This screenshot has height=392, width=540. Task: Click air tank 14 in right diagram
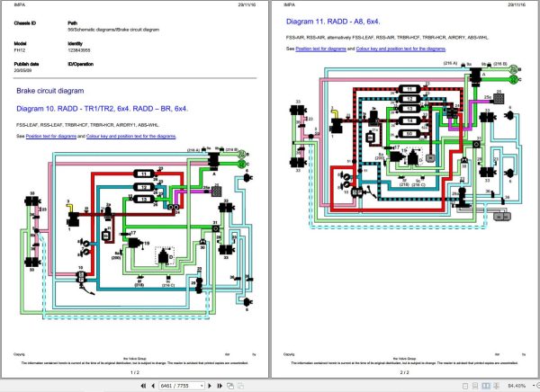coord(409,121)
